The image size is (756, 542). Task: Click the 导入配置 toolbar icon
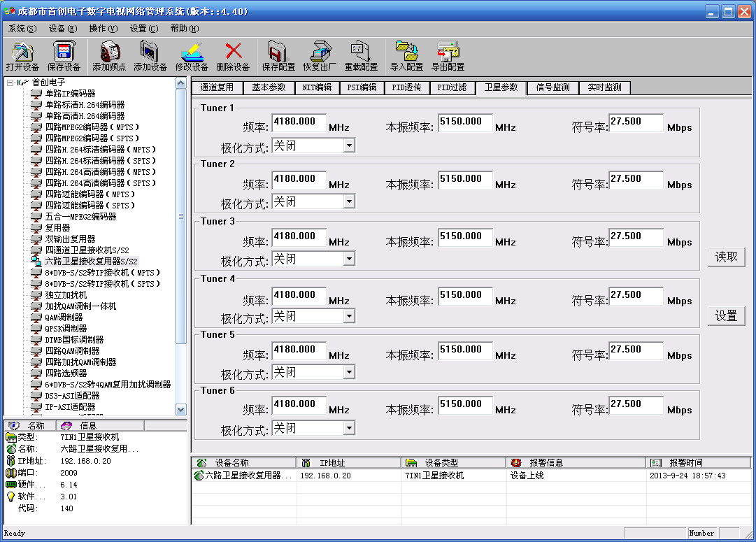407,51
